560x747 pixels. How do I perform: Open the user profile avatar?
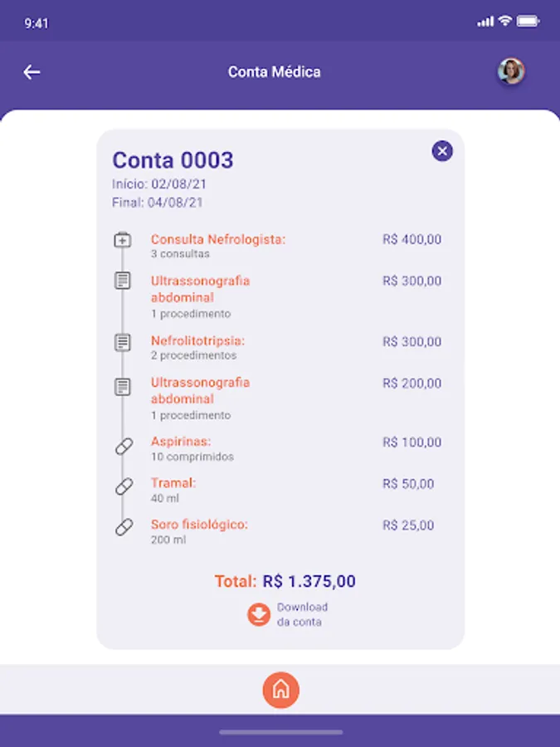(x=512, y=71)
